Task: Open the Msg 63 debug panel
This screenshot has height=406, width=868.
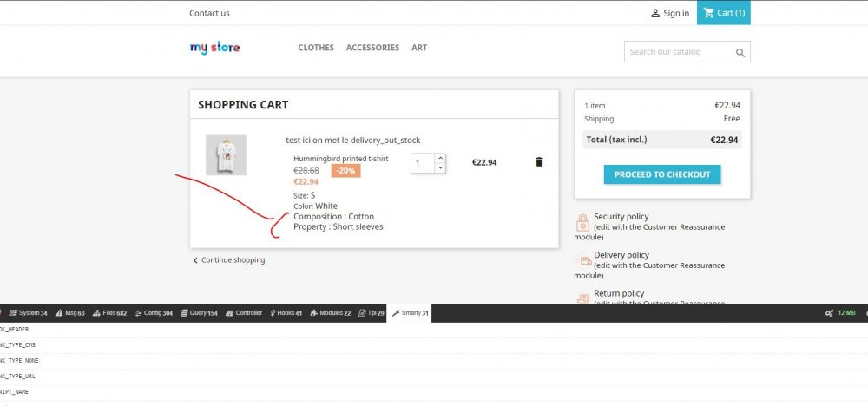Action: point(70,313)
